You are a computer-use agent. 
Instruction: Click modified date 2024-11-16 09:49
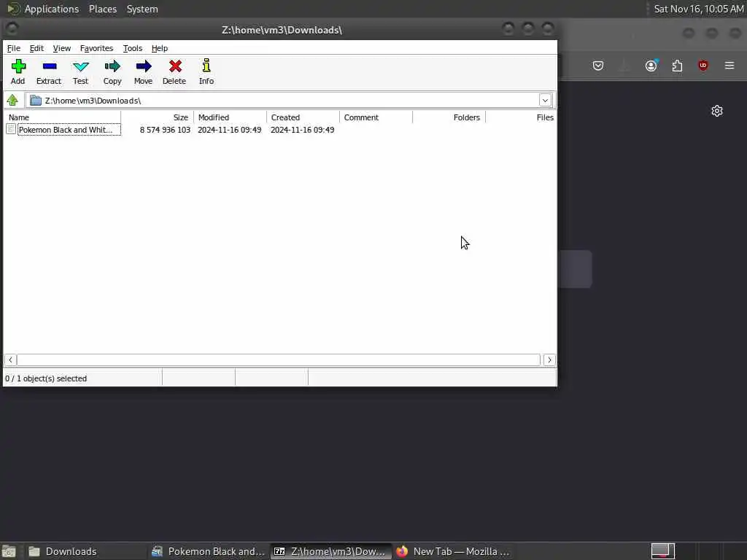(230, 130)
